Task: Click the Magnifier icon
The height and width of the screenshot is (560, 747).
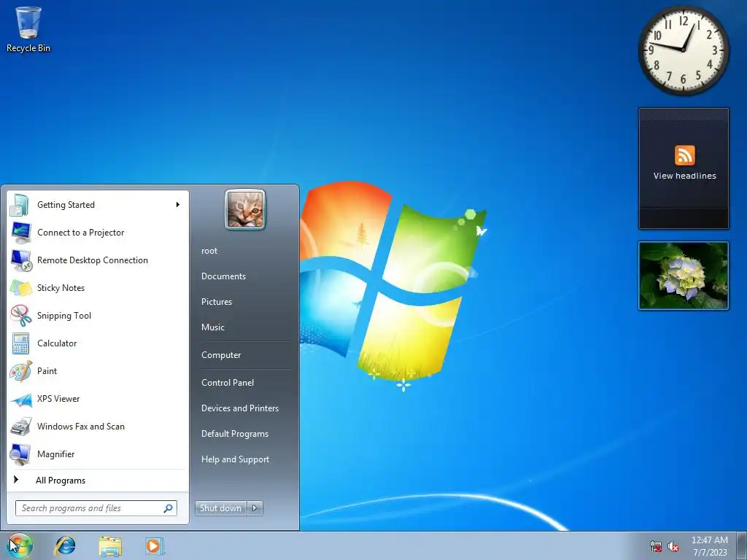Action: pyautogui.click(x=20, y=454)
